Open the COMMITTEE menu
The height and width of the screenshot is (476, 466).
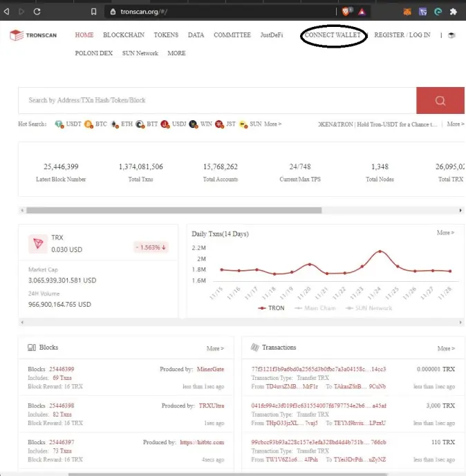pyautogui.click(x=232, y=35)
